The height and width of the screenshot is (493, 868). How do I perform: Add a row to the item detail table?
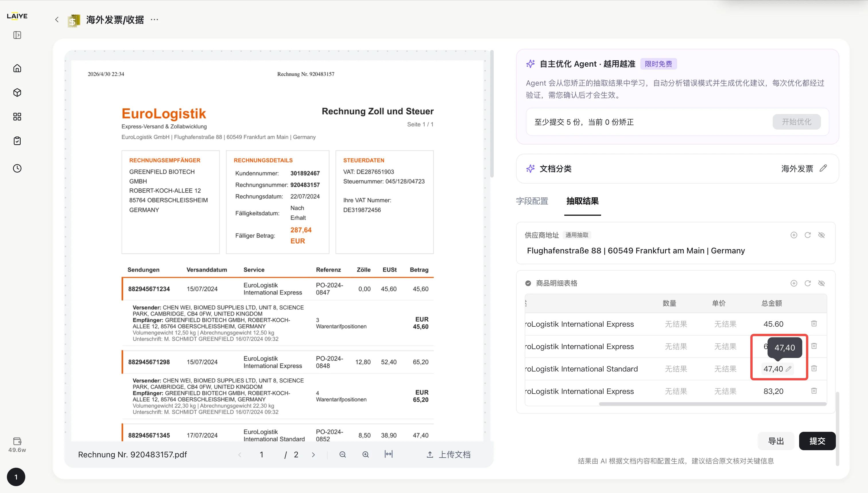(794, 283)
